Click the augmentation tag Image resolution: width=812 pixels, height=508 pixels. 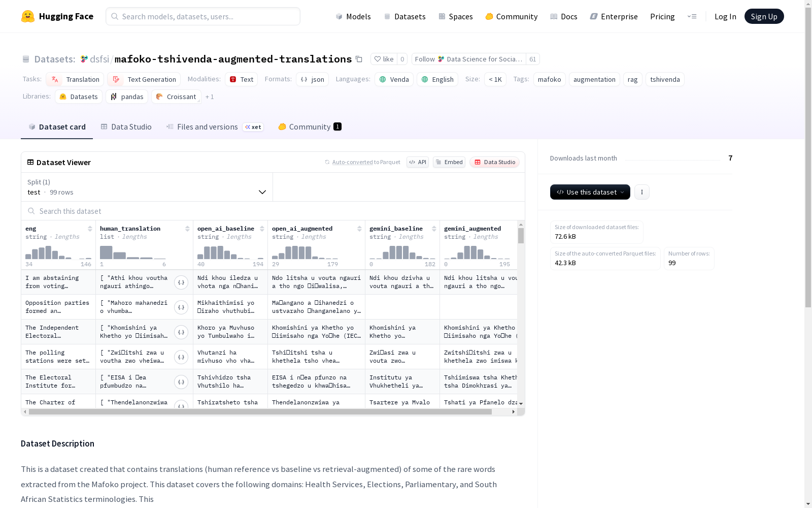tap(594, 79)
